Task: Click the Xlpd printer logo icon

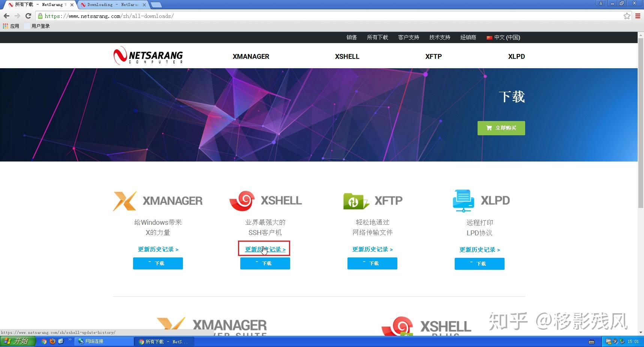Action: point(463,201)
